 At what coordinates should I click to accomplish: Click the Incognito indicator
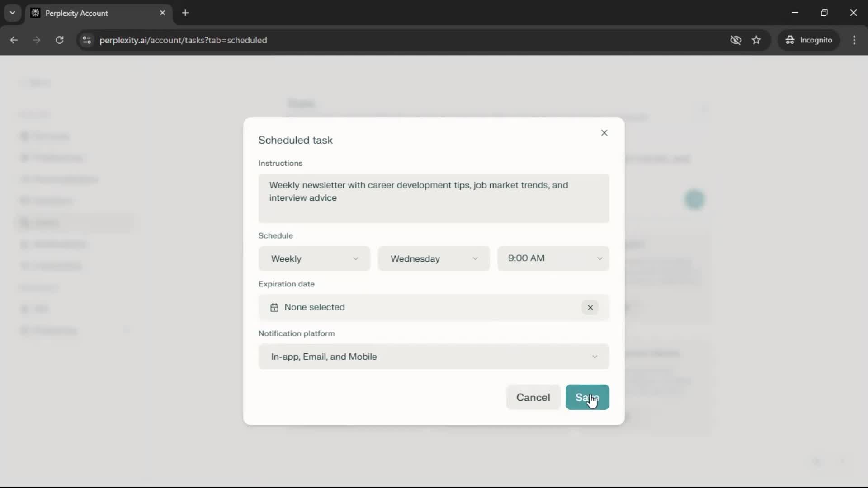tap(809, 40)
